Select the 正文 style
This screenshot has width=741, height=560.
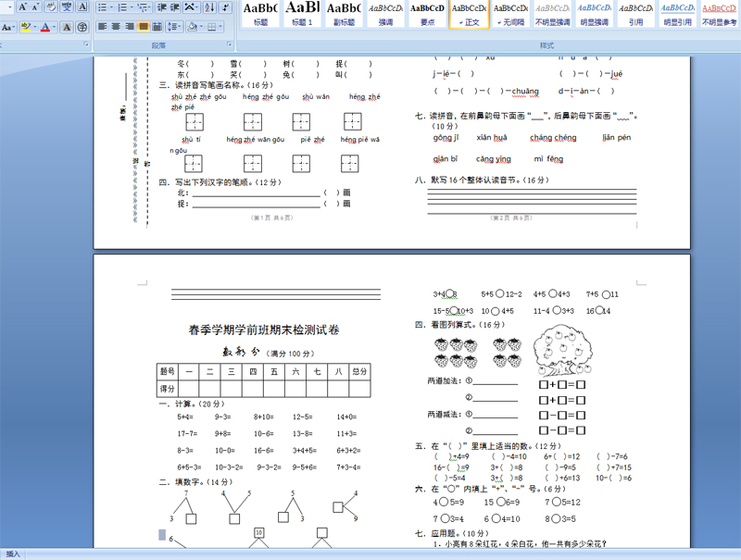tap(469, 14)
